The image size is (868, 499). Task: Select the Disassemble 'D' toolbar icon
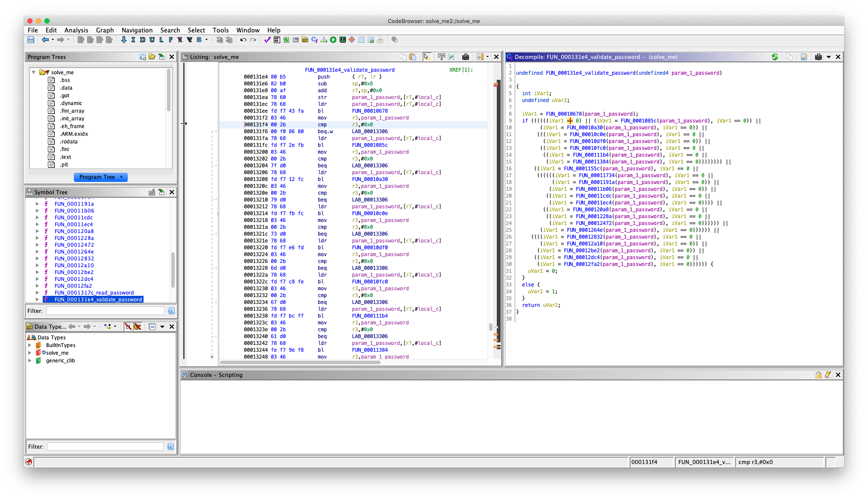(142, 40)
